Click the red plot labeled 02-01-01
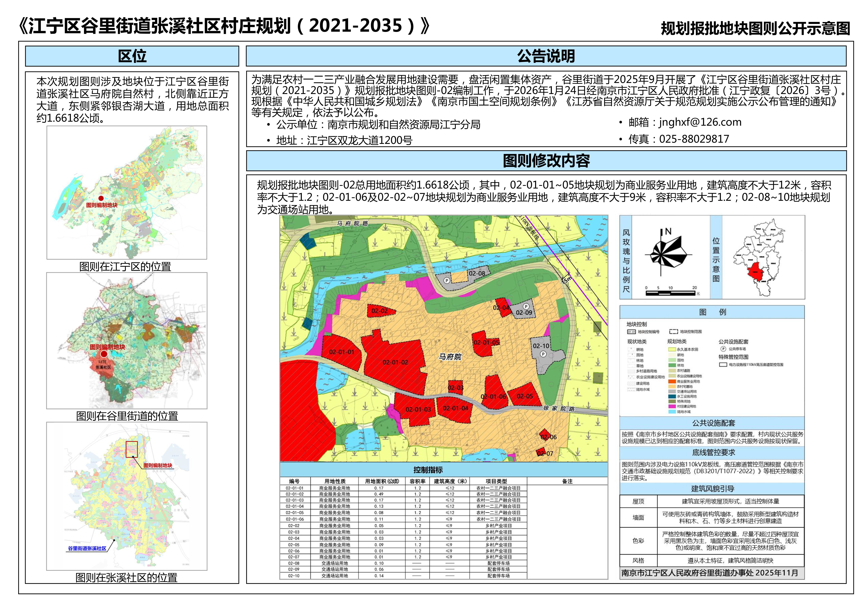 (341, 352)
